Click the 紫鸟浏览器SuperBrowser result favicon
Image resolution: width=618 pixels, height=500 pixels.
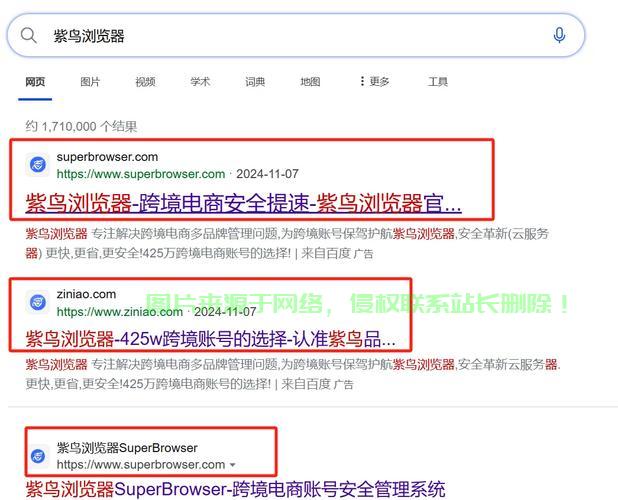pyautogui.click(x=38, y=456)
